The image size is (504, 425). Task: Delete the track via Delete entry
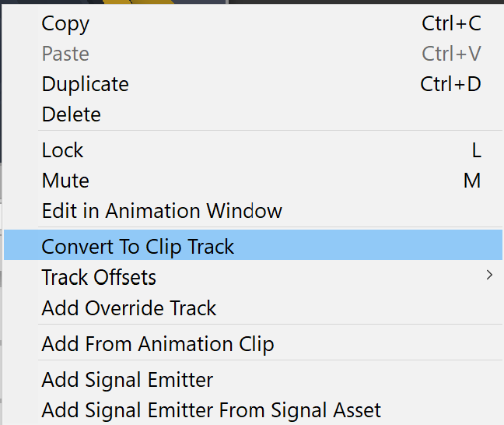tap(72, 114)
